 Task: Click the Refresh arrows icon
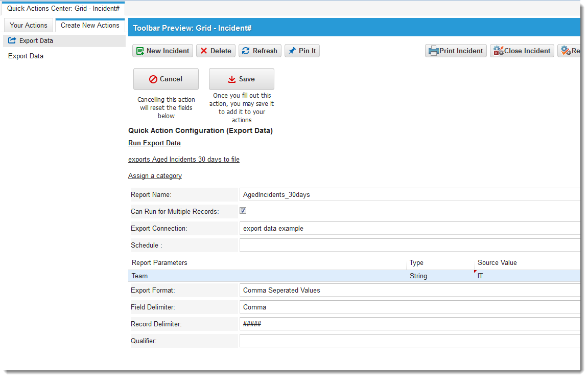246,51
